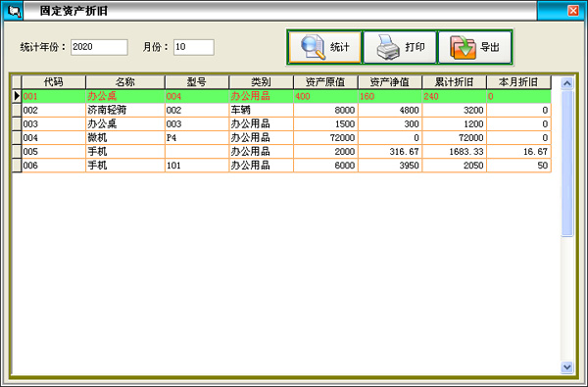Click the category cell 车辆
The image size is (588, 387).
[x=262, y=111]
